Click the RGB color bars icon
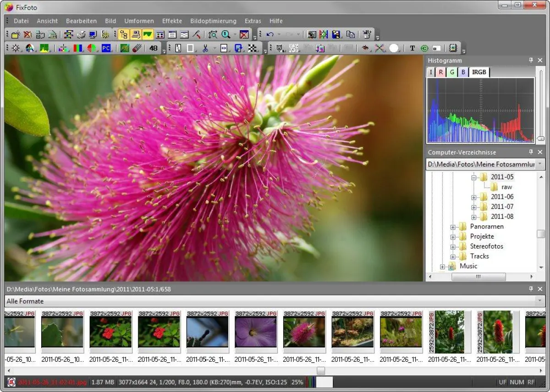 (79, 48)
